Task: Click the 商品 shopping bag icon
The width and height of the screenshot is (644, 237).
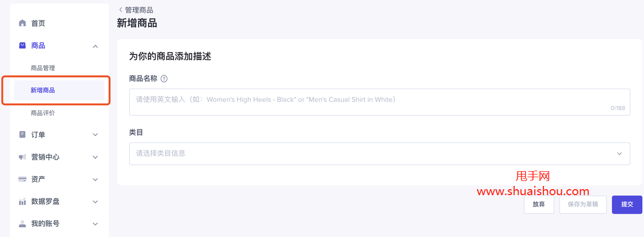Action: [x=22, y=46]
